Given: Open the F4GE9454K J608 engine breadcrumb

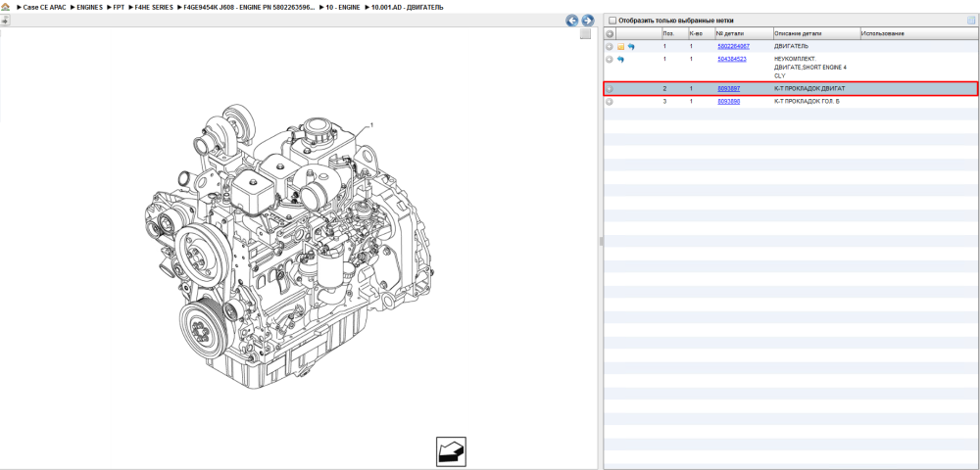Looking at the screenshot, I should tap(249, 8).
